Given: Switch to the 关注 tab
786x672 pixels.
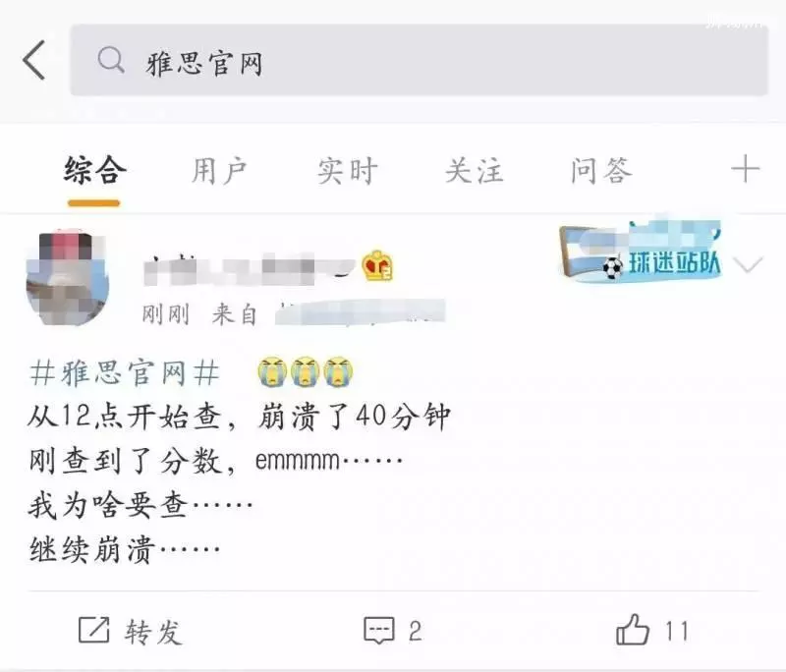Looking at the screenshot, I should [475, 171].
